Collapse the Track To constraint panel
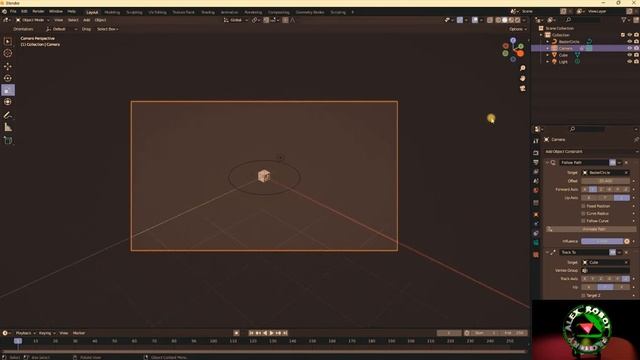Image resolution: width=640 pixels, height=360 pixels. (547, 252)
